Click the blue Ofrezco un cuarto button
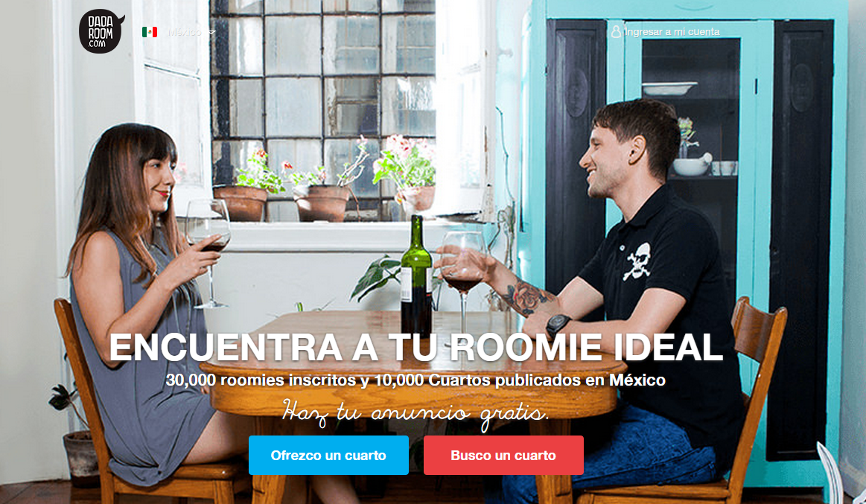 328,456
